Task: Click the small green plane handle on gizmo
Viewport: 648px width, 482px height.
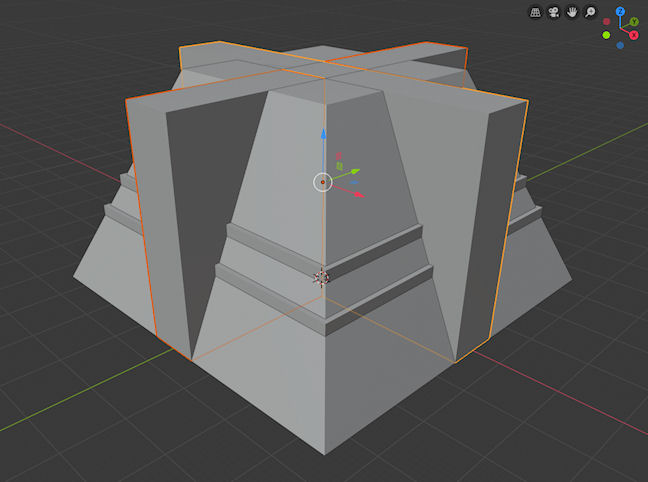Action: (x=340, y=166)
